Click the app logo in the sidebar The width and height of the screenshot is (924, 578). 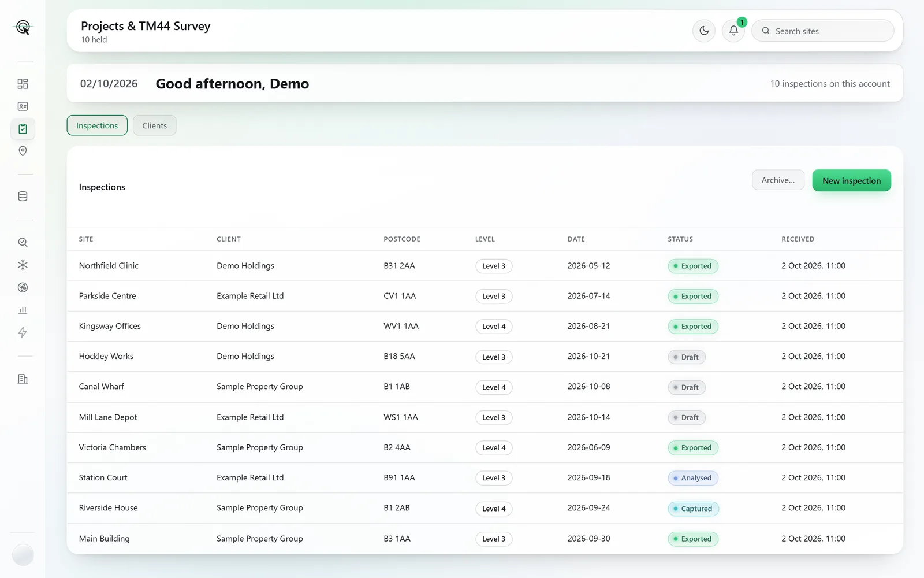(x=23, y=27)
